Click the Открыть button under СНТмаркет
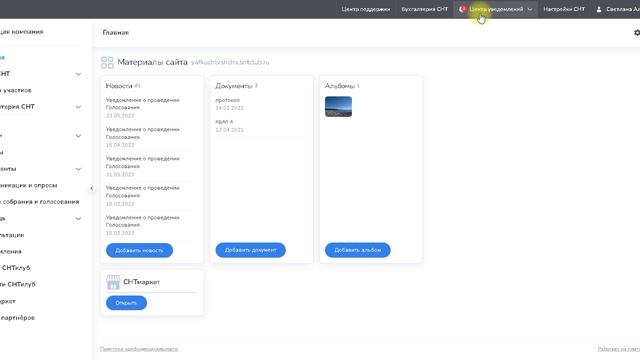The width and height of the screenshot is (640, 360). pos(126,303)
